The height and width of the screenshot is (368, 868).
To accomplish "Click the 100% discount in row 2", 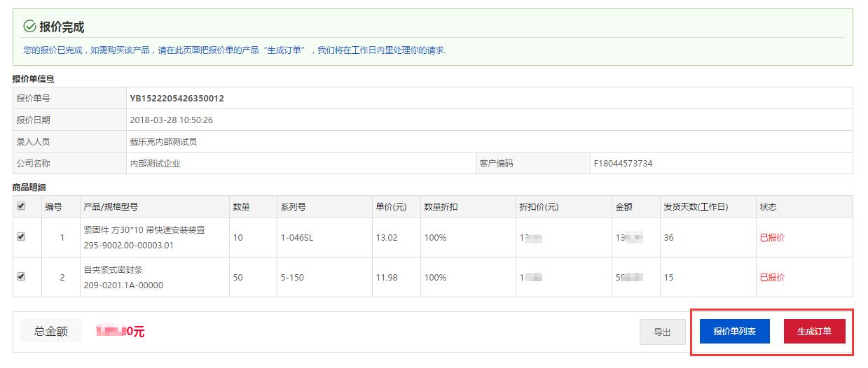I will coord(435,278).
